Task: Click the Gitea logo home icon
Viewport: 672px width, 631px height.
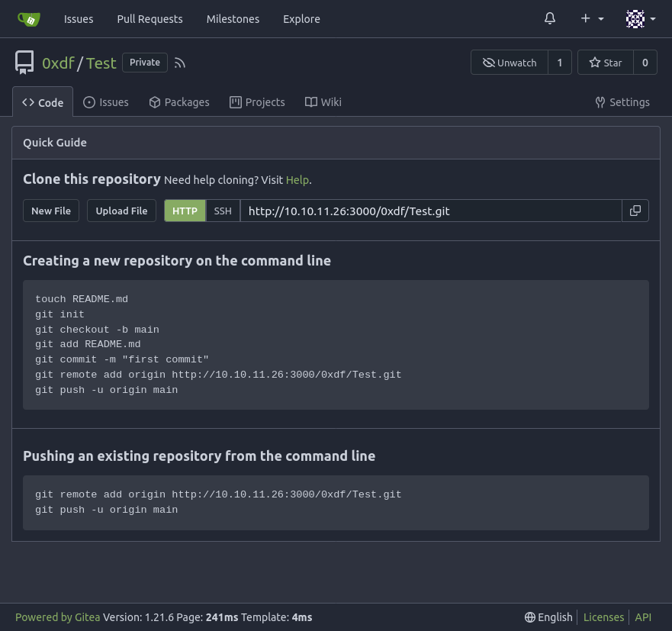Action: (28, 19)
